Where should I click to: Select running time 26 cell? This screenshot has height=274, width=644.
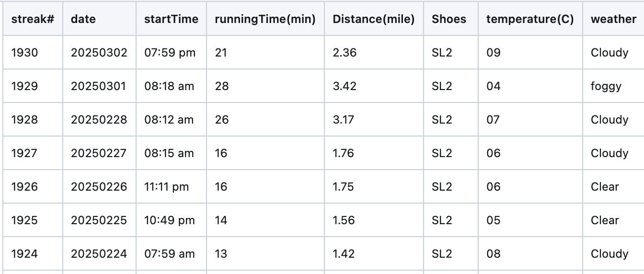(265, 120)
